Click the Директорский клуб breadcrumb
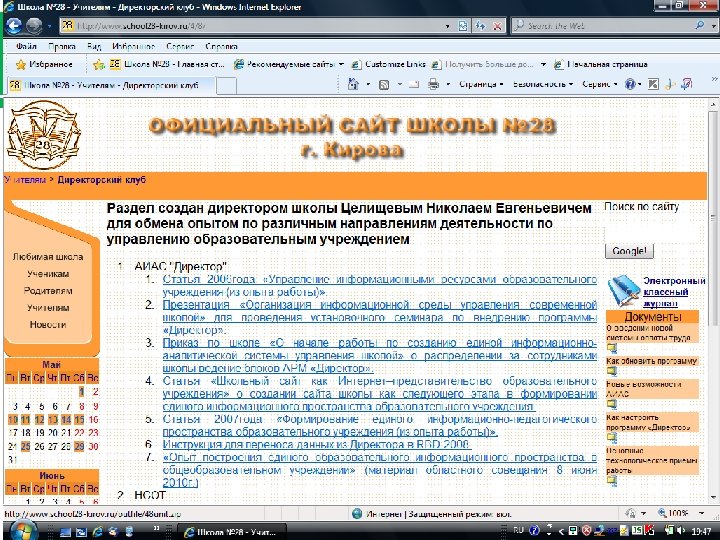Viewport: 720px width, 540px height. click(x=101, y=180)
